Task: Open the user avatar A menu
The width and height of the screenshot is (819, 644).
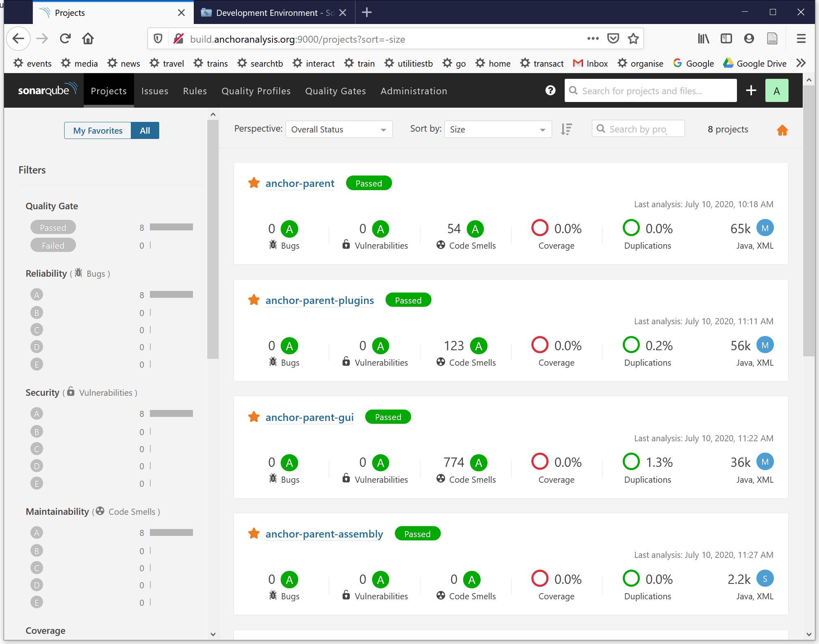Action: [x=777, y=90]
